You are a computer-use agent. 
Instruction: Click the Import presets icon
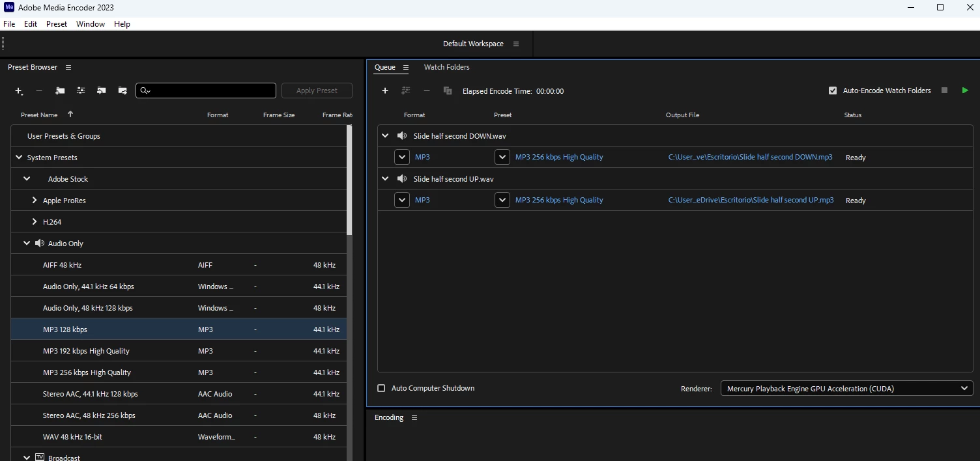[x=102, y=91]
